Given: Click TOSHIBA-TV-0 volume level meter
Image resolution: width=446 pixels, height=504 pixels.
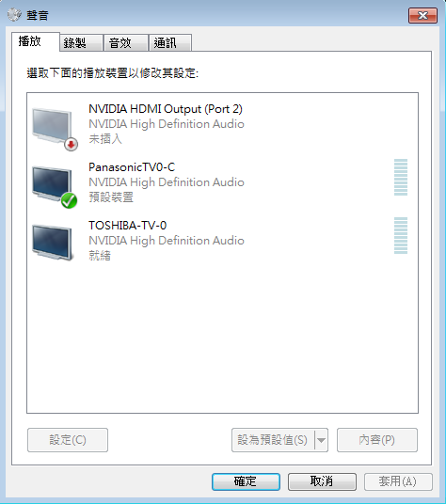Looking at the screenshot, I should pyautogui.click(x=401, y=236).
